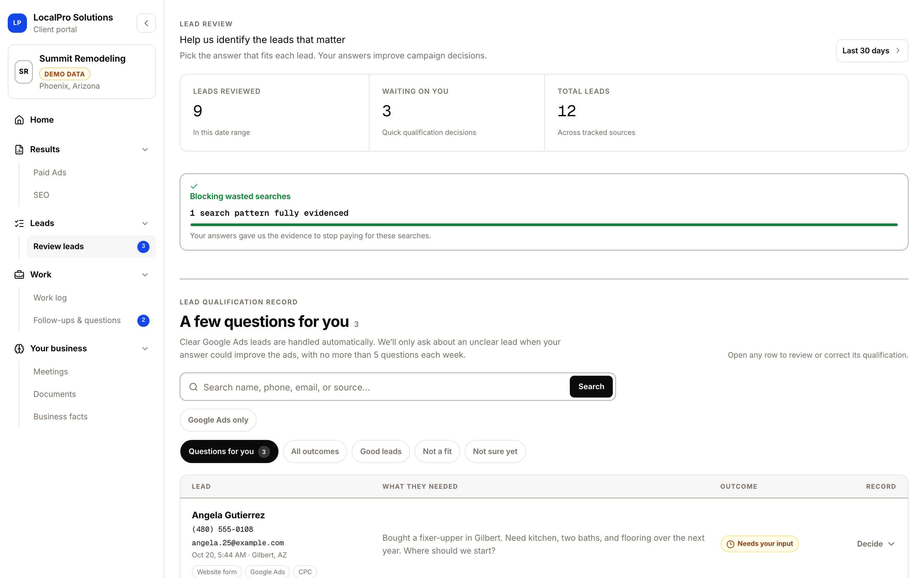
Task: Open Follow-ups & questions in the sidebar
Action: click(x=91, y=320)
